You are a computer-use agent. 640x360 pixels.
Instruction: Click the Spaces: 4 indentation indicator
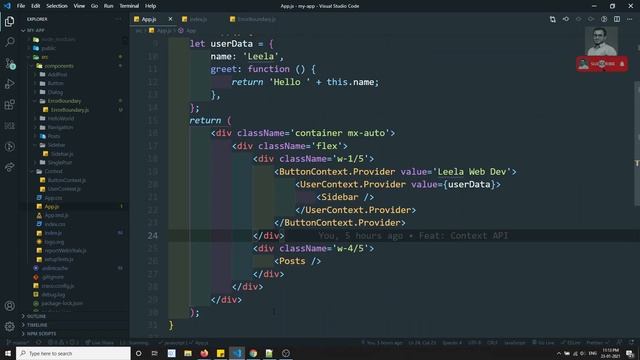click(452, 343)
